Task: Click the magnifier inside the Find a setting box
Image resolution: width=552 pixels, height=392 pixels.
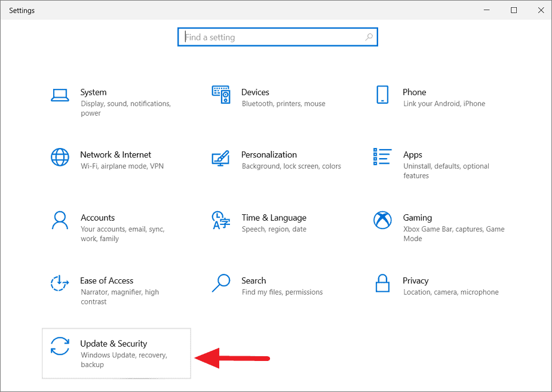Action: 369,37
